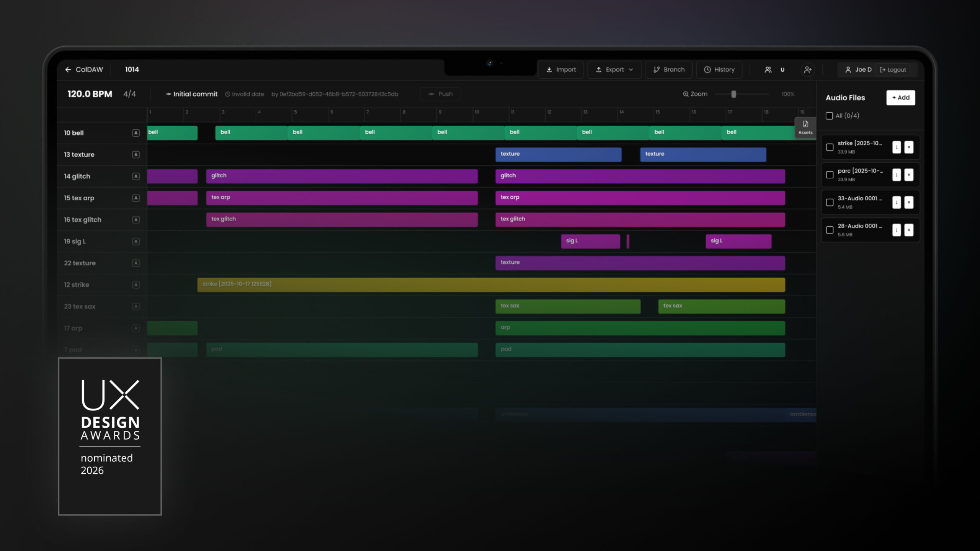
Task: Open the Joe D user menu
Action: click(858, 70)
